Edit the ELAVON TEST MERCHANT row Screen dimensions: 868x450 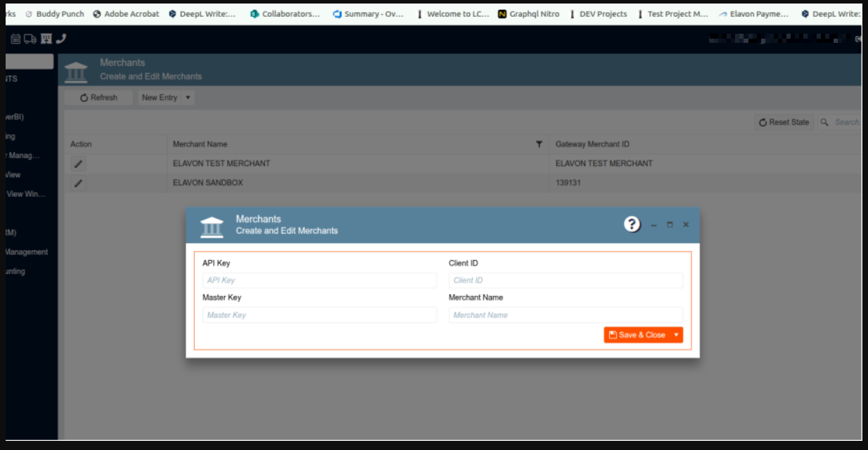click(x=79, y=164)
